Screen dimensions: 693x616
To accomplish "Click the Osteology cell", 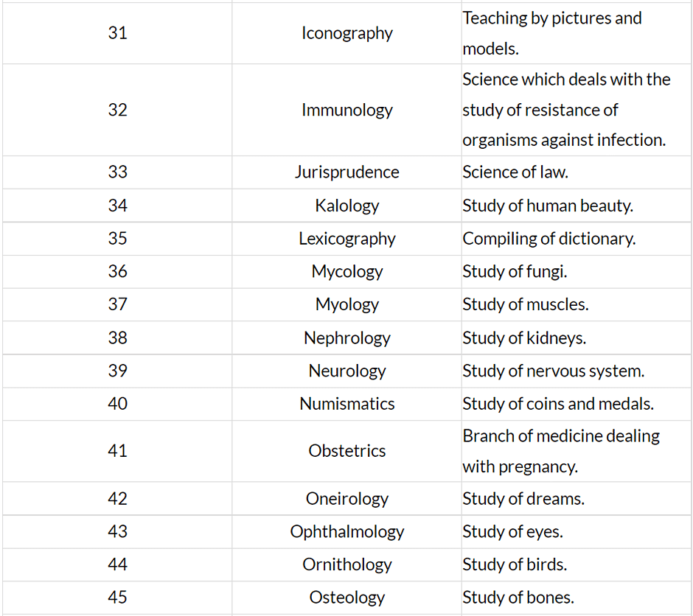I will point(346,598).
